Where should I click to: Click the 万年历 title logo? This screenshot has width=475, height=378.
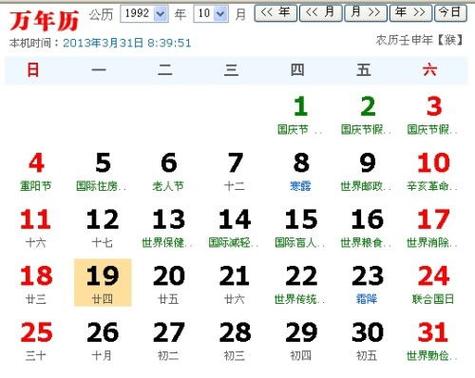coord(44,20)
